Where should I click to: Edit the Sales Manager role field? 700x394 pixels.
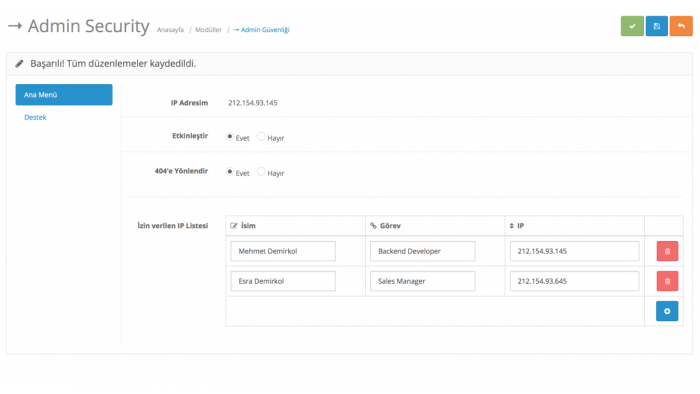click(x=422, y=281)
